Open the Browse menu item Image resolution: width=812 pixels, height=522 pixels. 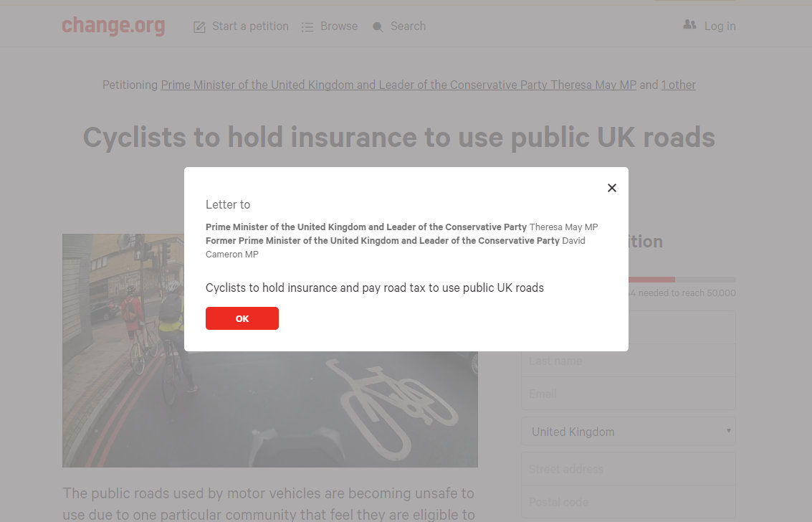[339, 27]
